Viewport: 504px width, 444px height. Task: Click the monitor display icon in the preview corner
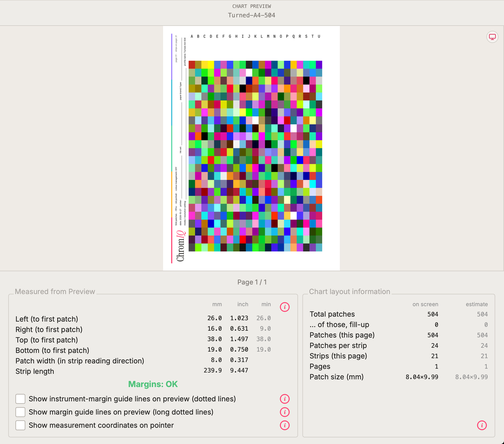492,37
